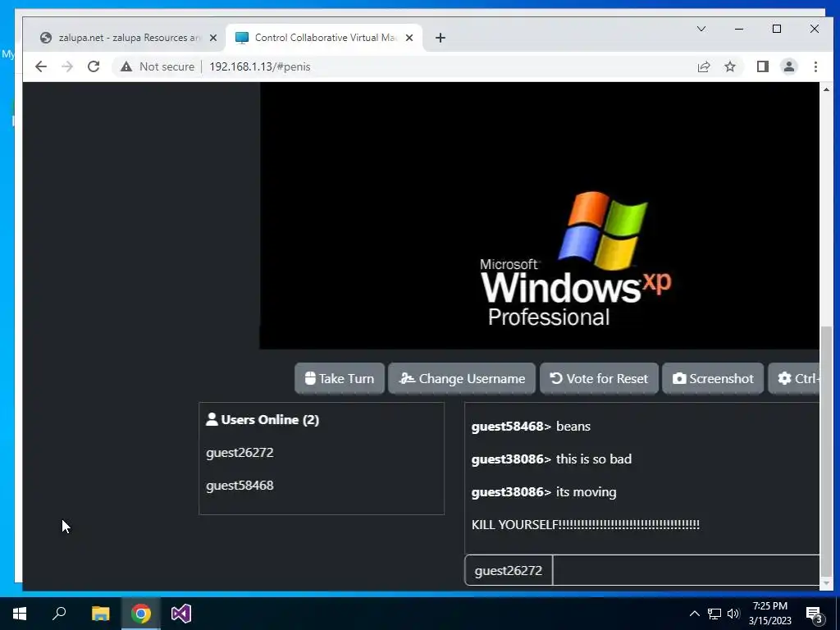Viewport: 840px width, 630px height.
Task: Click the guest26272 chat username label
Action: pyautogui.click(x=508, y=571)
